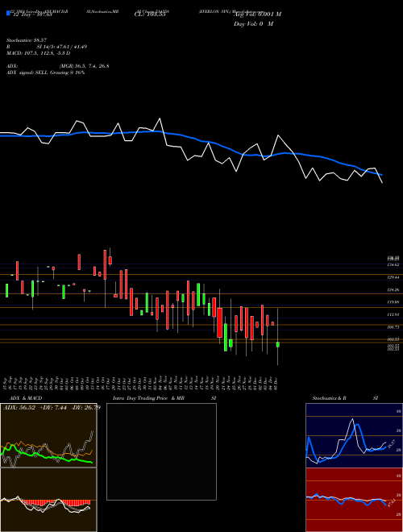Click the 113.91 price axis label
This screenshot has width=403, height=532.
coord(393,314)
